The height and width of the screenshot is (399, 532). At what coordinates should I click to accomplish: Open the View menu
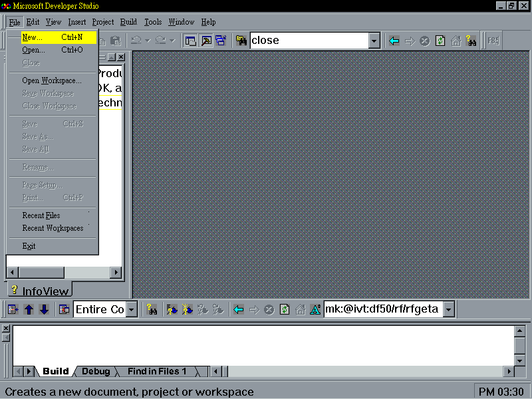tap(54, 22)
